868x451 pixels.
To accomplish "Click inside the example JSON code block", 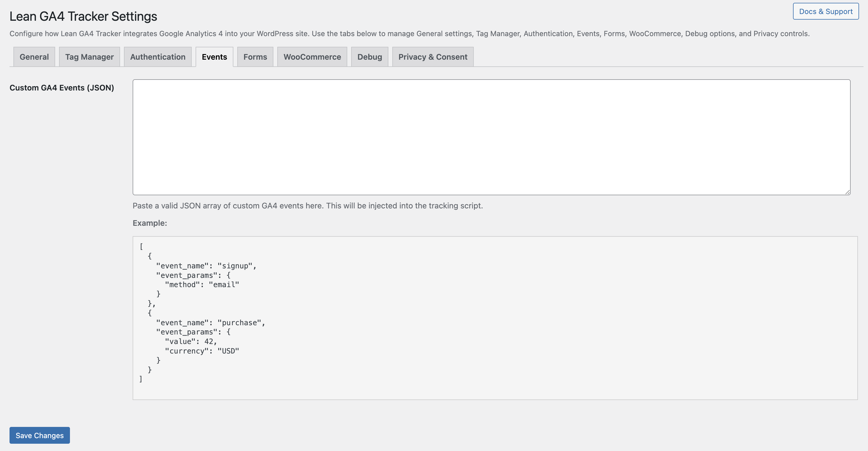I will tap(495, 318).
